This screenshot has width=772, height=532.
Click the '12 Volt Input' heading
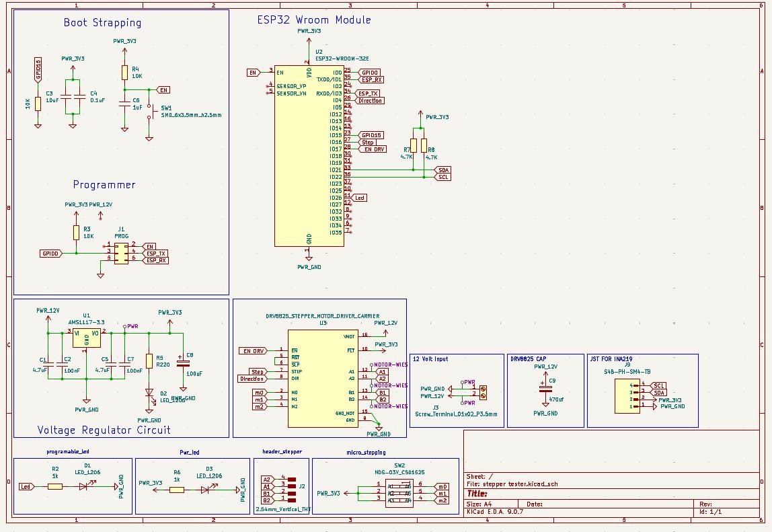click(430, 359)
